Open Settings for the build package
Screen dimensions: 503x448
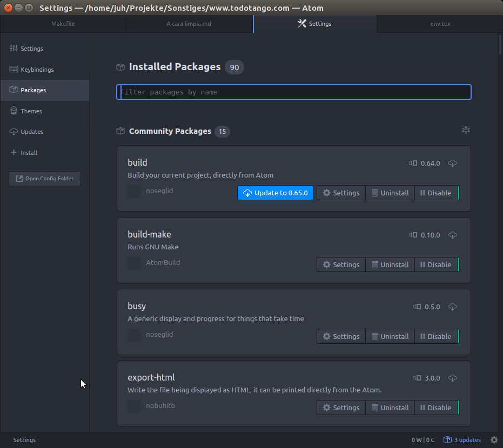[341, 193]
